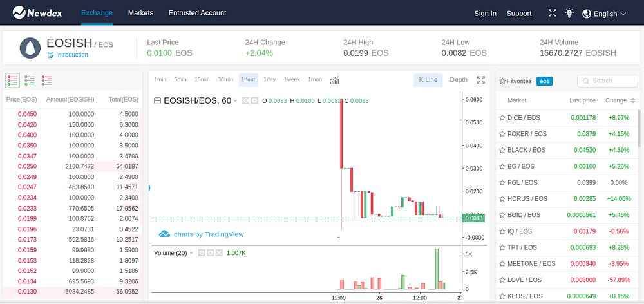Select the 1week chart interval
Viewport: 644px width, 304px height.
(x=292, y=79)
